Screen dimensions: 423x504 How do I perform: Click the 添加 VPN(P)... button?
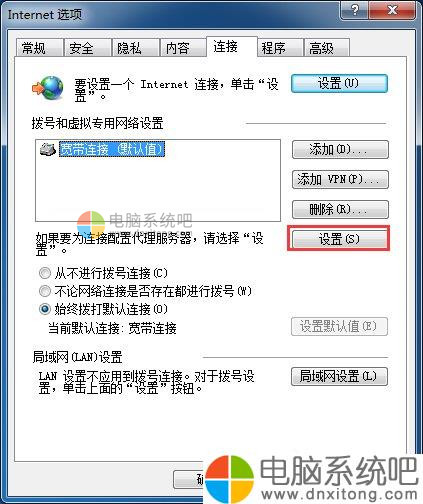pos(340,180)
